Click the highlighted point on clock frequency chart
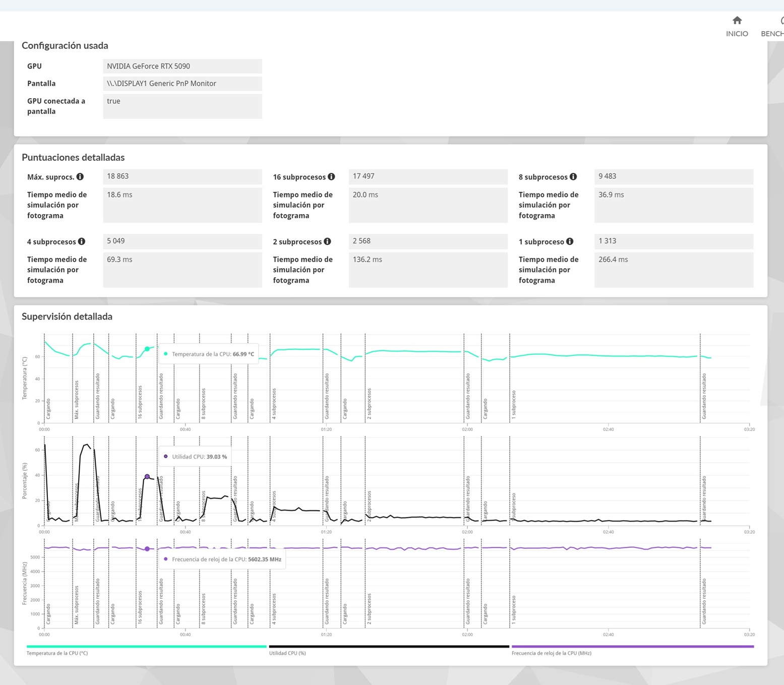784x685 pixels. click(147, 549)
